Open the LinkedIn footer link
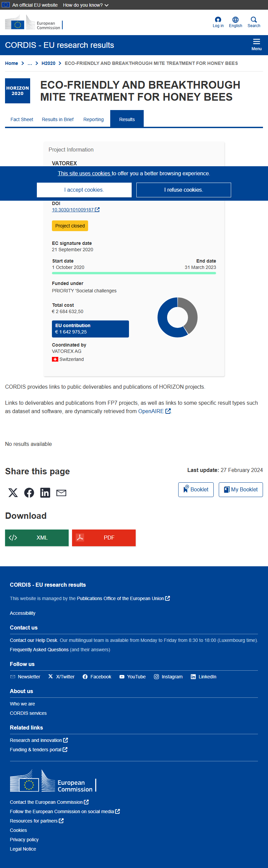268x868 pixels. [204, 676]
